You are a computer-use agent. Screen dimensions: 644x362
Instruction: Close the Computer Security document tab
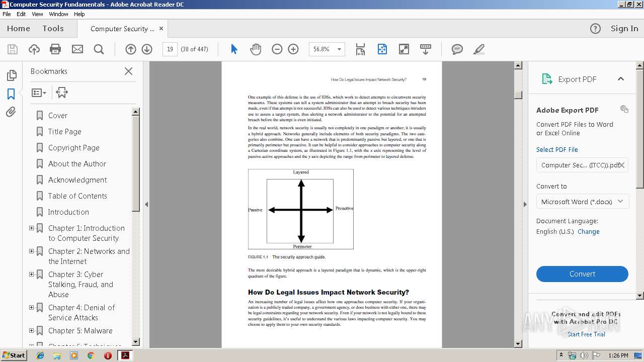pyautogui.click(x=161, y=29)
